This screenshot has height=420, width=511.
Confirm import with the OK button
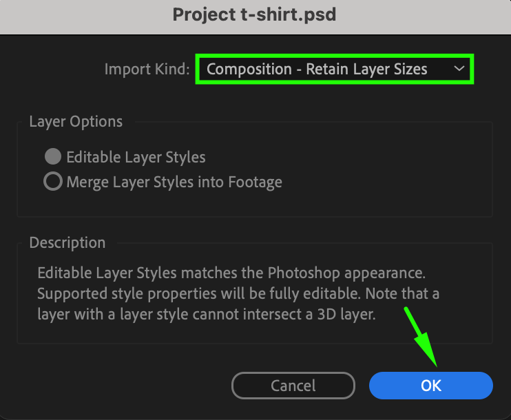431,386
